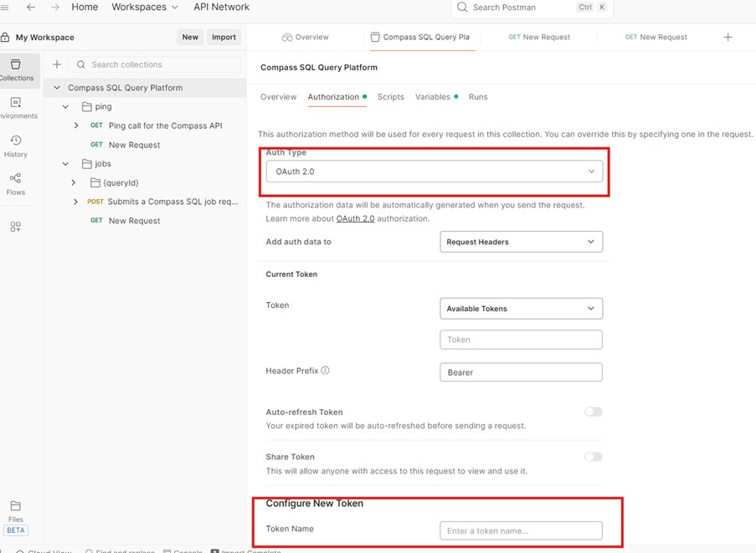Switch to the Variables tab

[432, 97]
